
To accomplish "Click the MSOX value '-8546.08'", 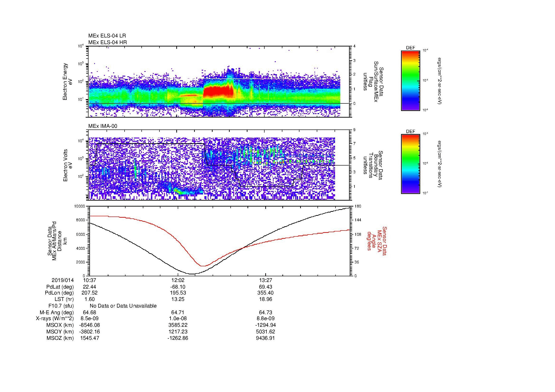I will coord(89,325).
